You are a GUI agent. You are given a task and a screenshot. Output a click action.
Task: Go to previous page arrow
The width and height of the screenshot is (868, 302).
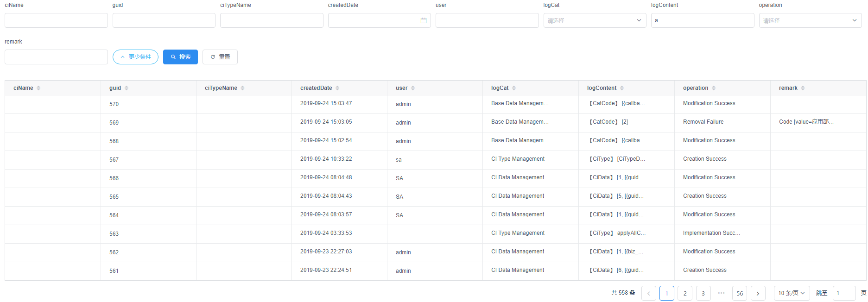point(649,293)
